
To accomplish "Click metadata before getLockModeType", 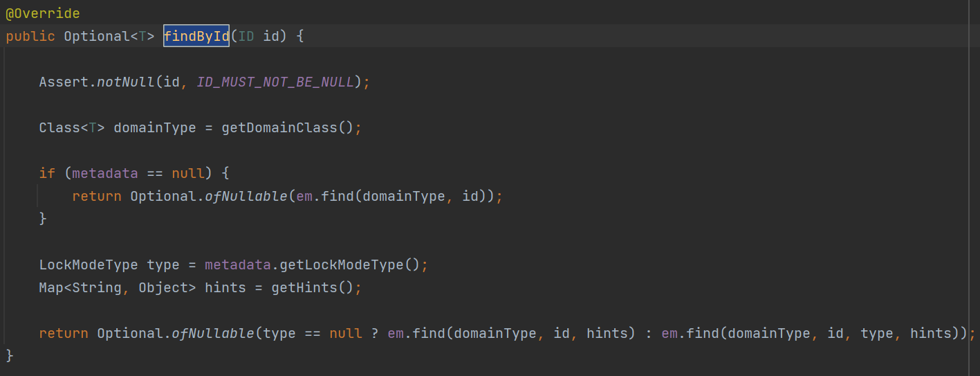I will click(x=238, y=265).
